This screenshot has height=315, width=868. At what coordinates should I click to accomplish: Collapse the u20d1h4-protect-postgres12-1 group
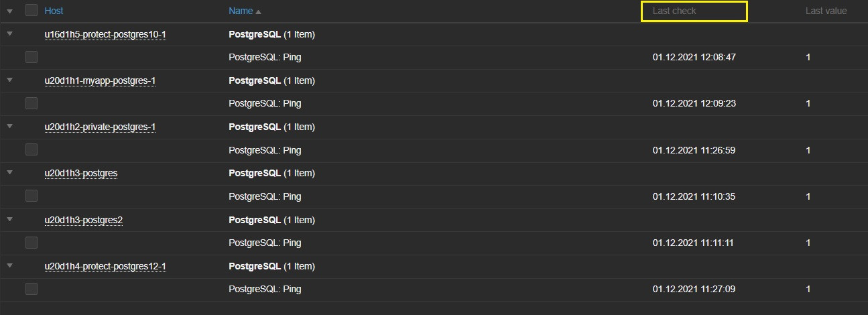(x=9, y=265)
